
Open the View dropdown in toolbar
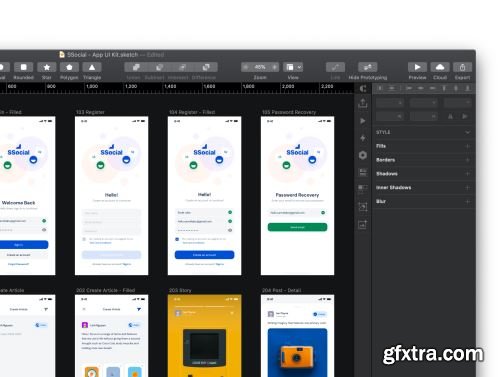click(293, 67)
